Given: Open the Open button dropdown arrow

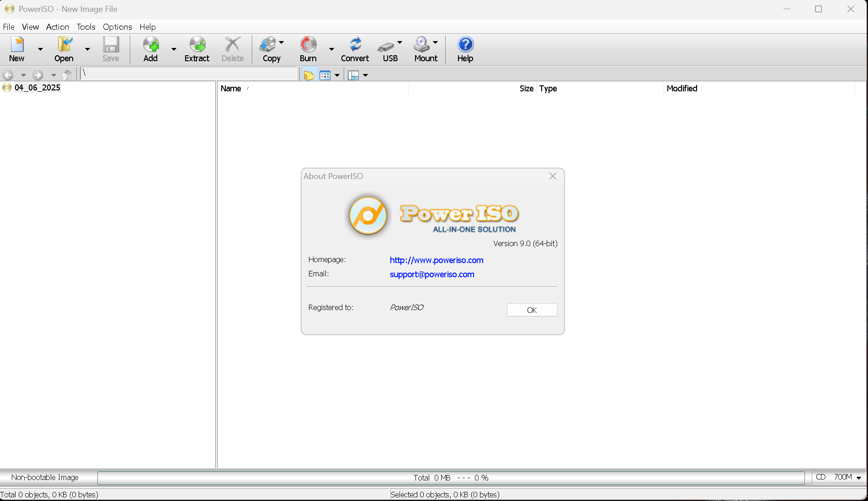Looking at the screenshot, I should click(87, 49).
